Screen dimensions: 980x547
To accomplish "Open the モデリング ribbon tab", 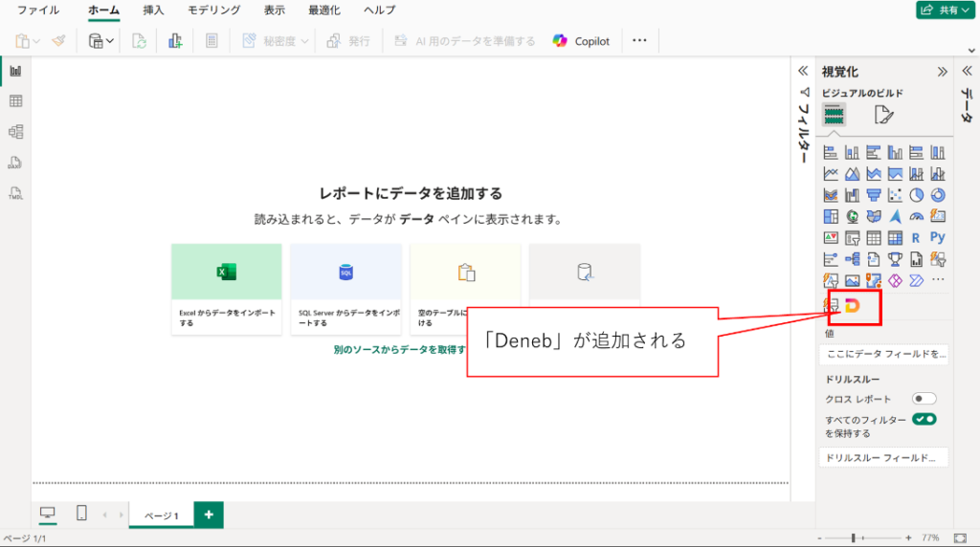I will (x=213, y=10).
